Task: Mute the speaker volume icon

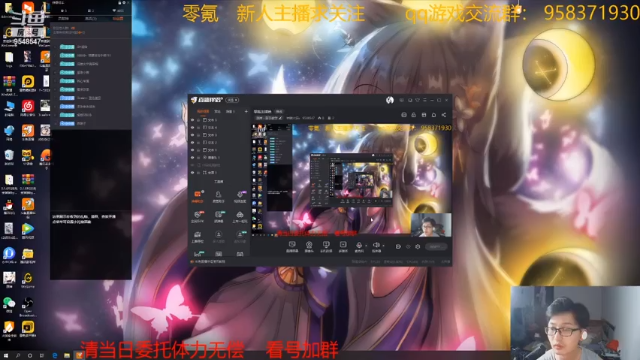Action: 376,246
